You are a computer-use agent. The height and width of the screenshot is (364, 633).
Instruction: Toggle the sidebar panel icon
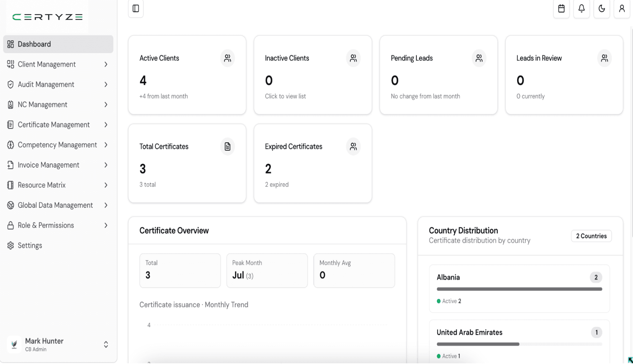[x=135, y=9]
